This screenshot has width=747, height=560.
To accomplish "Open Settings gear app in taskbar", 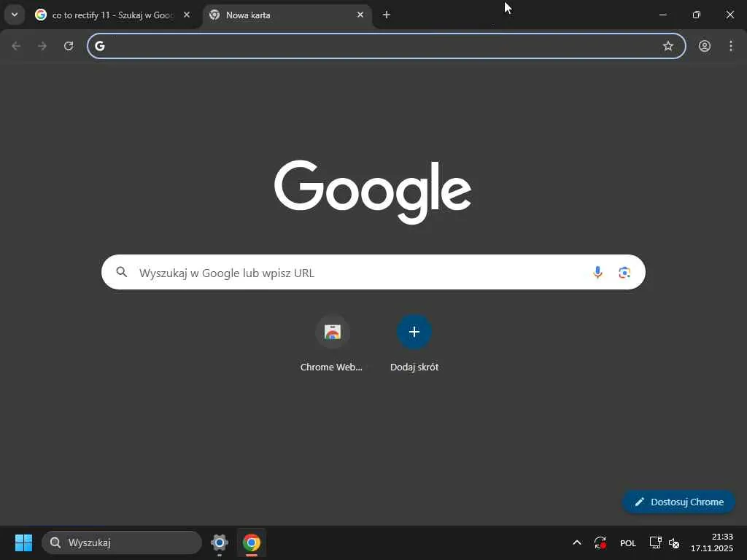I will 220,542.
